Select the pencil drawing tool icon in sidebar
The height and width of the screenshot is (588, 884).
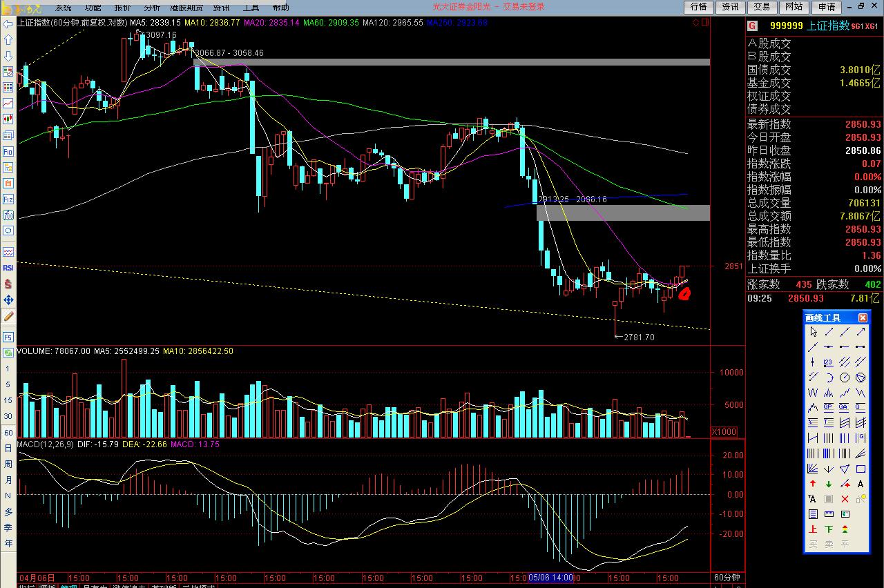8,316
